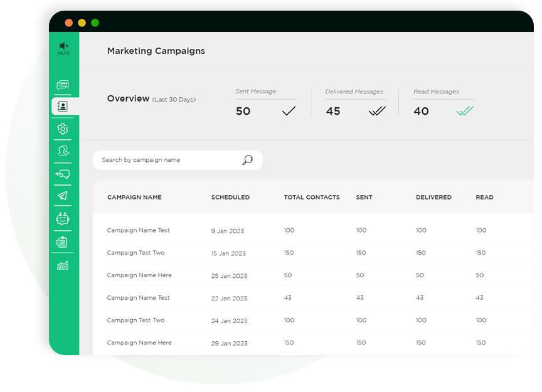Open the paper plane sidebar icon
Image resolution: width=542 pixels, height=392 pixels.
point(63,196)
